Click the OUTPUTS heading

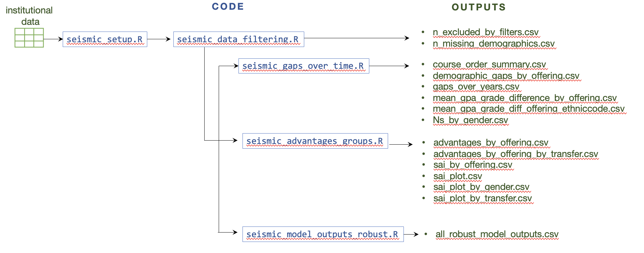(x=479, y=7)
